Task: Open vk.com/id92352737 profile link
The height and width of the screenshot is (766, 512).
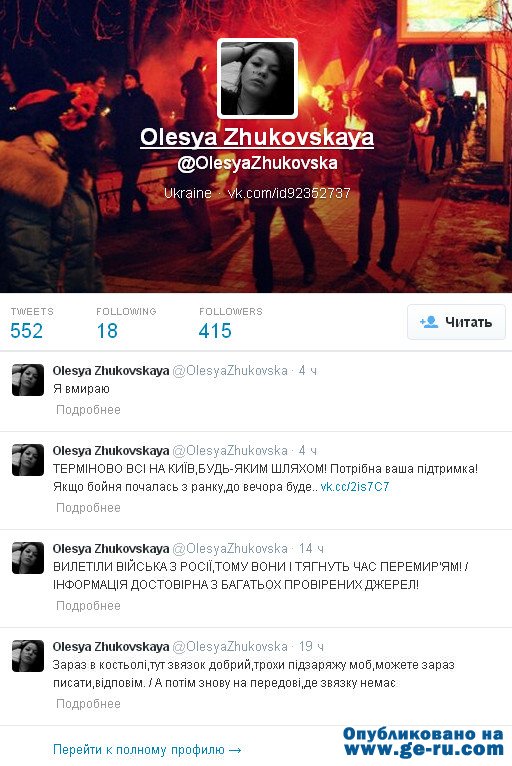Action: click(x=289, y=193)
